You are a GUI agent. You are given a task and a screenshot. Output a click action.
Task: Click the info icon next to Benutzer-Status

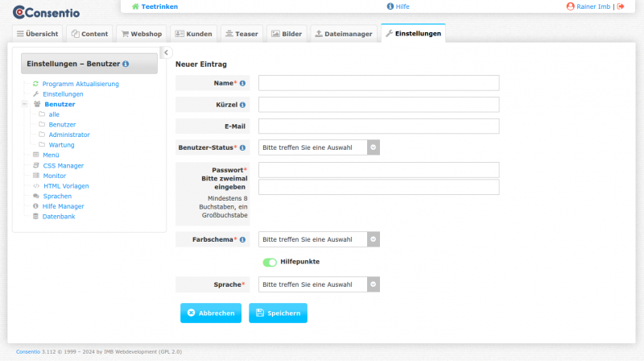click(x=242, y=147)
